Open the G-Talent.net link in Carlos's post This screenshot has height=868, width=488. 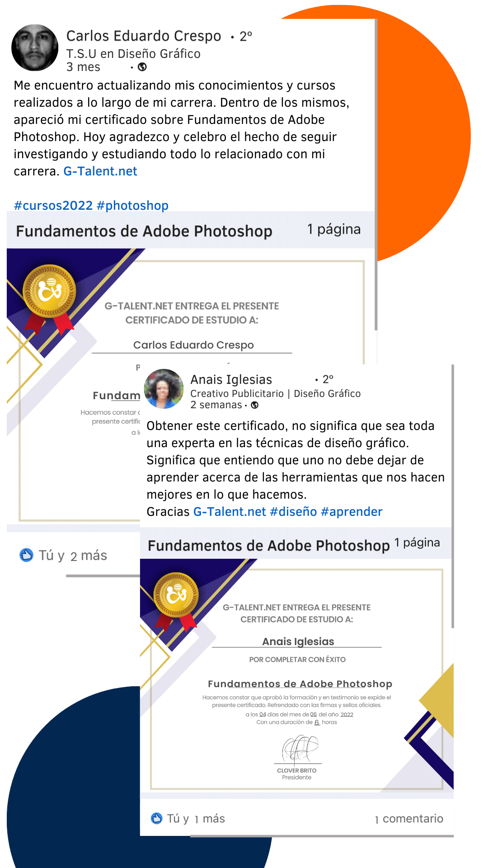point(100,171)
